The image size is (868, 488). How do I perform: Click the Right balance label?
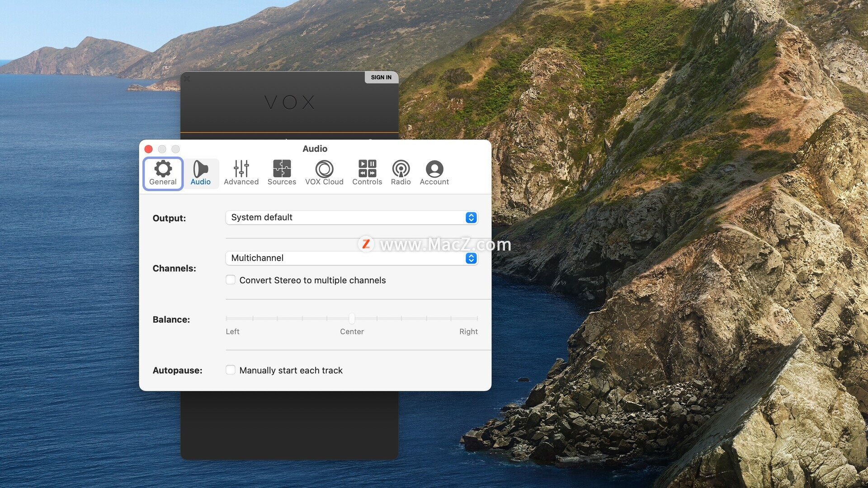(468, 332)
